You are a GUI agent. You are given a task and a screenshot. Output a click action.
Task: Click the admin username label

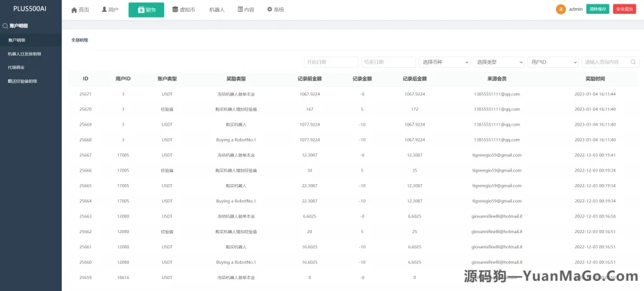click(x=575, y=9)
